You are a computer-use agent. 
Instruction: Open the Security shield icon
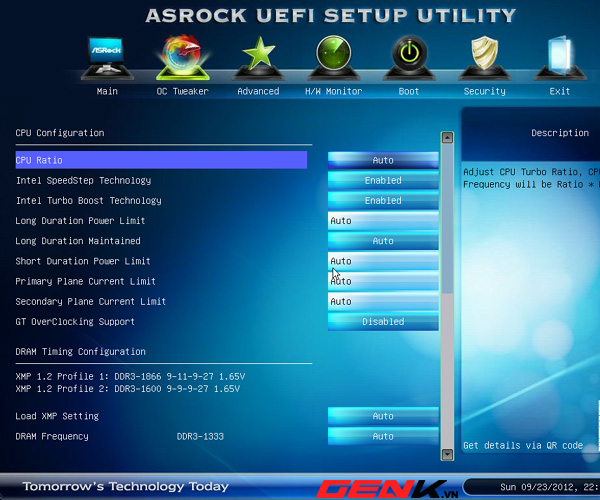click(x=484, y=58)
